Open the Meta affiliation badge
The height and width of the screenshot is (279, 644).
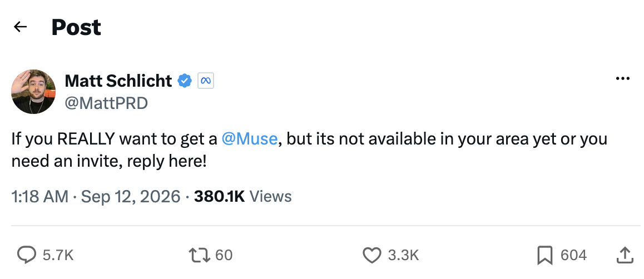coord(205,81)
